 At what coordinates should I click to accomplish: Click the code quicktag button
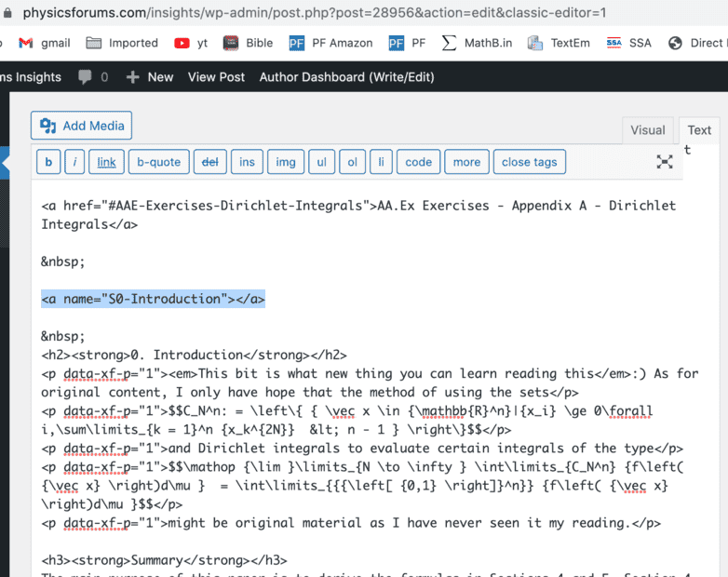418,162
